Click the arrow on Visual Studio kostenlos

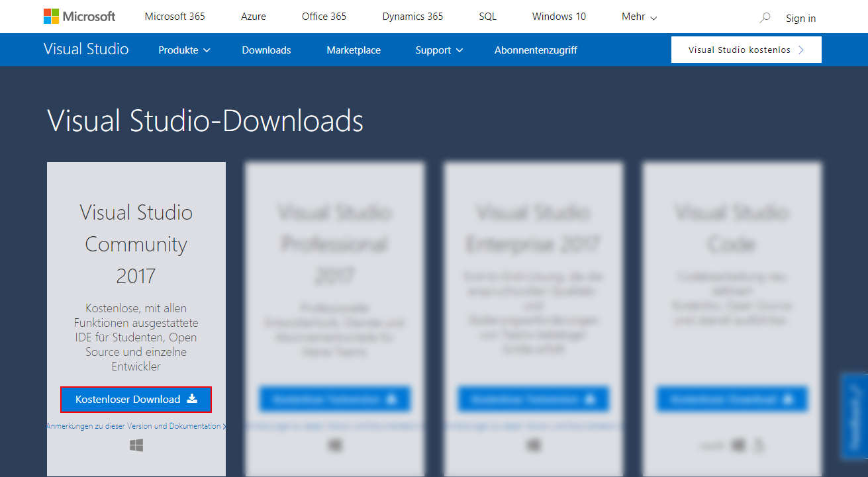(801, 50)
